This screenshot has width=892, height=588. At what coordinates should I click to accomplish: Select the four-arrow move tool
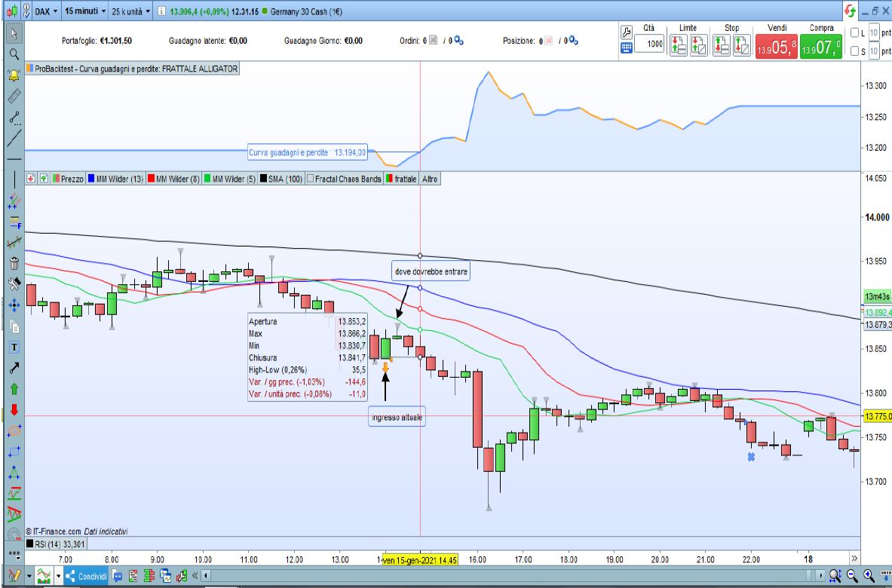14,305
